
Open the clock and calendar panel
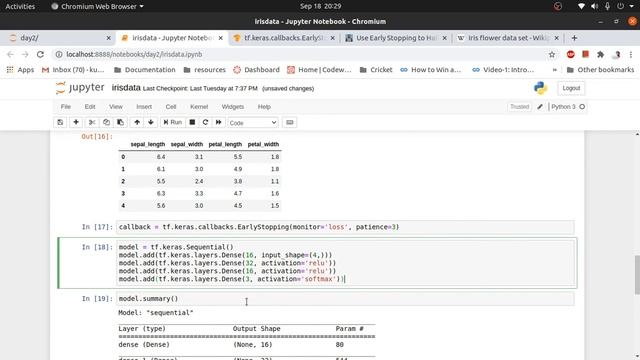click(320, 6)
